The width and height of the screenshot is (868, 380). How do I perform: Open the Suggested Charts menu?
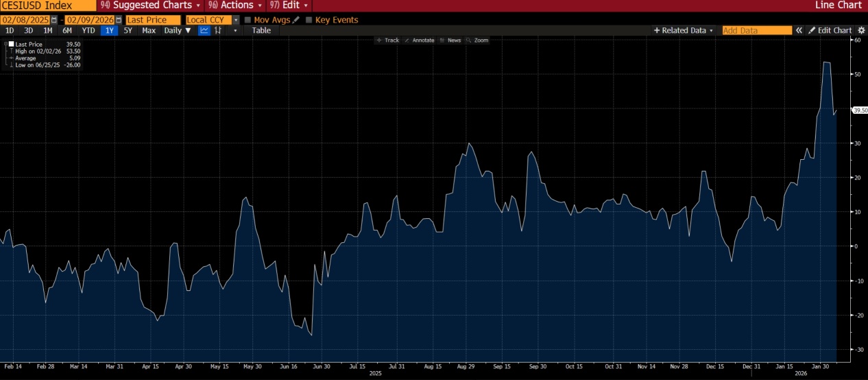[x=149, y=5]
